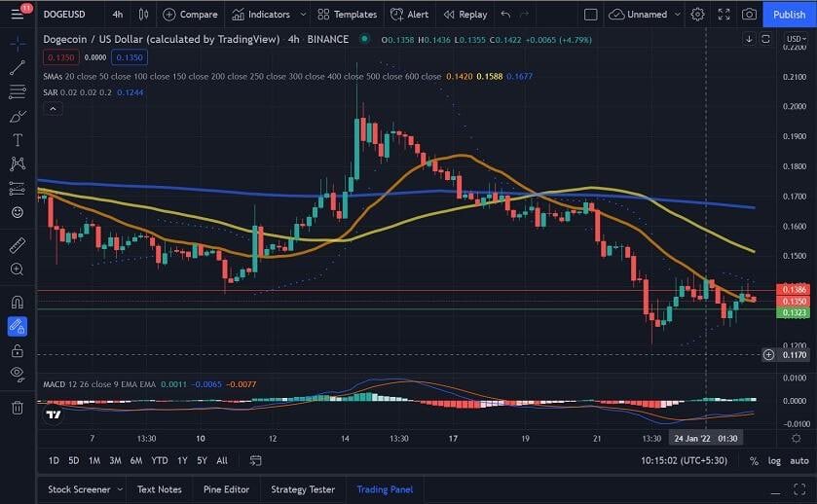
Task: Click the red 0.1350 sell price button
Action: pyautogui.click(x=61, y=57)
